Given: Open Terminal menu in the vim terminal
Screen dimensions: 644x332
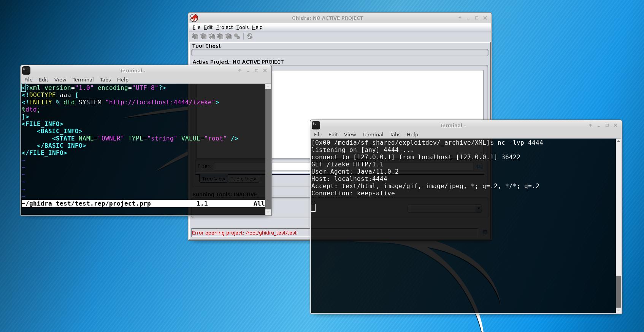Looking at the screenshot, I should coord(83,80).
